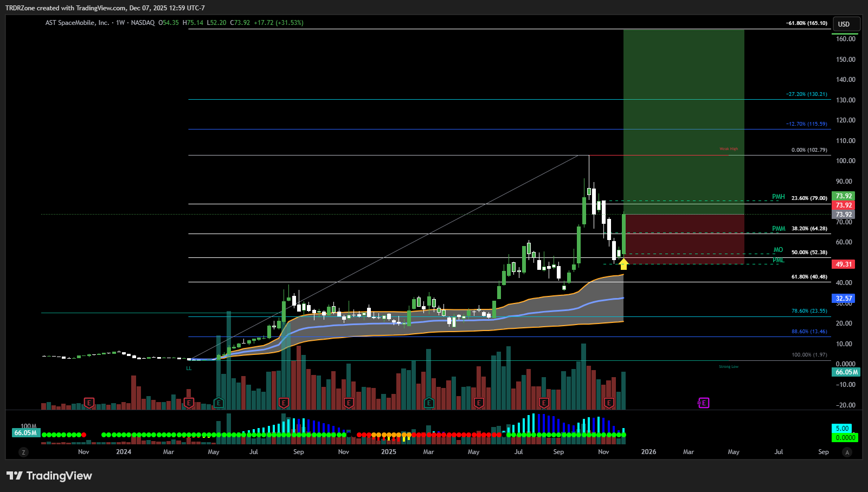
Task: Select the 61.80% (40.48) Fibonacci label
Action: 809,277
